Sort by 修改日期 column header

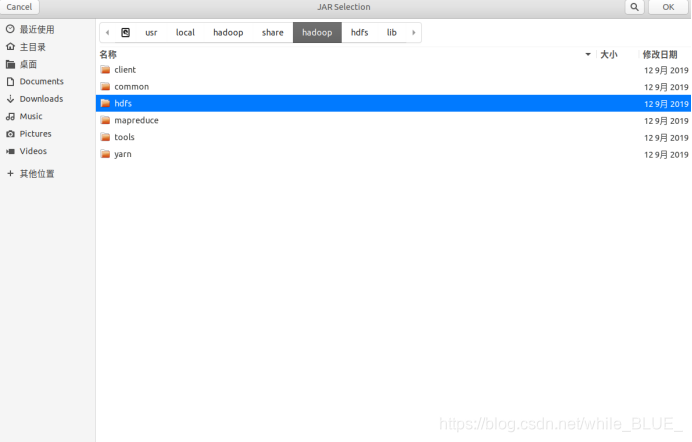coord(660,54)
